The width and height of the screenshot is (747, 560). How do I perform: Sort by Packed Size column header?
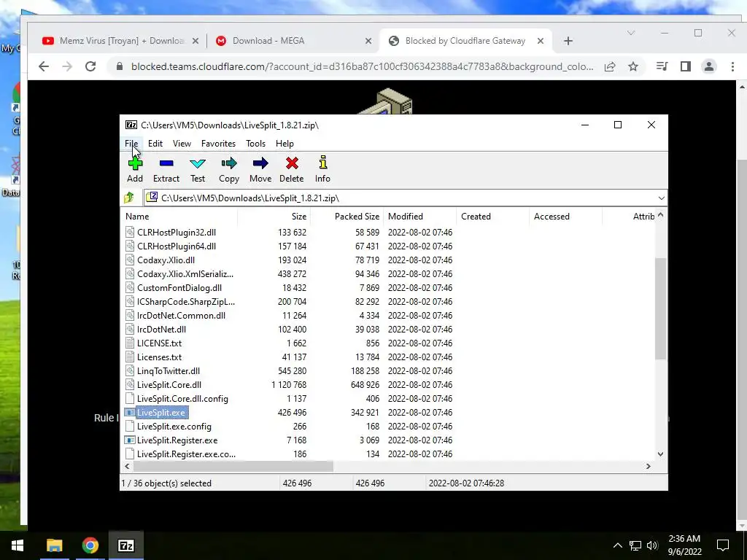[x=347, y=216]
